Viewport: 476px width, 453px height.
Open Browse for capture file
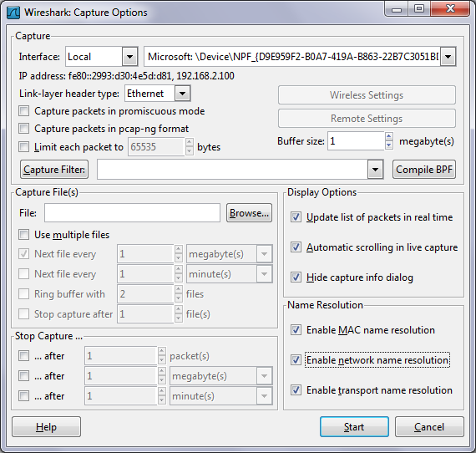(x=249, y=213)
